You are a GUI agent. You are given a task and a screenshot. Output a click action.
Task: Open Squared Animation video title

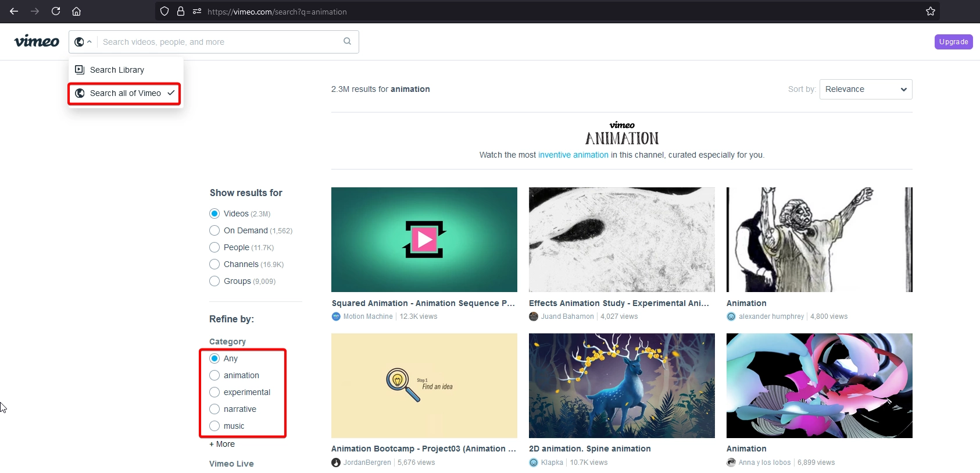(423, 303)
